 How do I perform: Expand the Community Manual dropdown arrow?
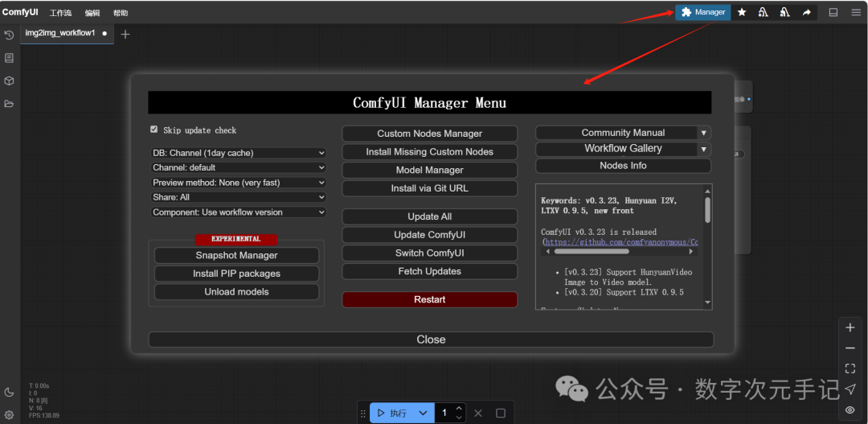click(703, 133)
